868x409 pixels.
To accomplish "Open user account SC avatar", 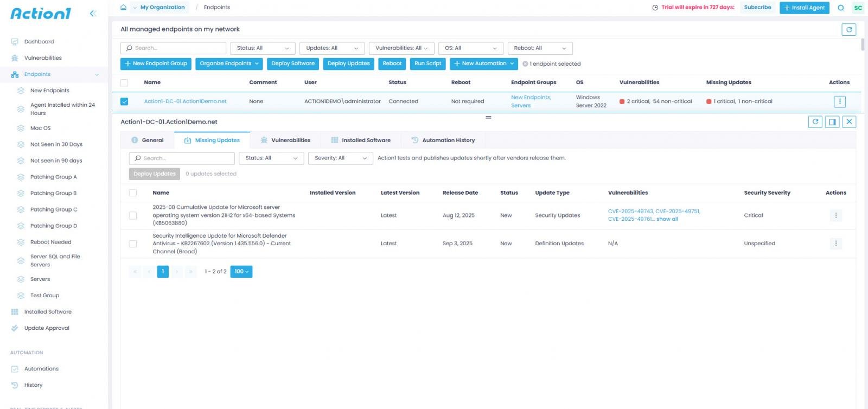I will (858, 8).
